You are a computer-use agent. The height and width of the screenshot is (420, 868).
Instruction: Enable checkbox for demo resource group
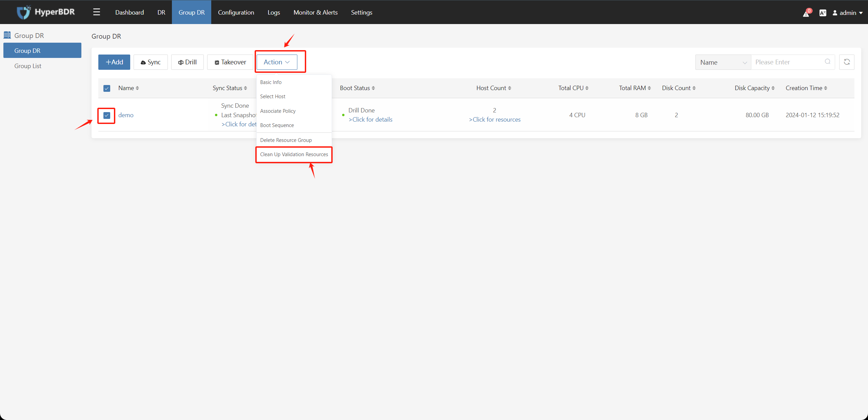pos(106,115)
